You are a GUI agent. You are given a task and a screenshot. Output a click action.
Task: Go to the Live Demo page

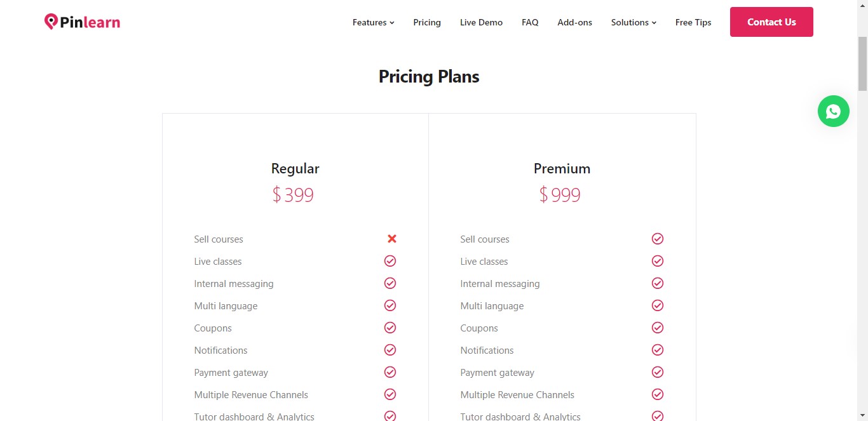click(481, 22)
